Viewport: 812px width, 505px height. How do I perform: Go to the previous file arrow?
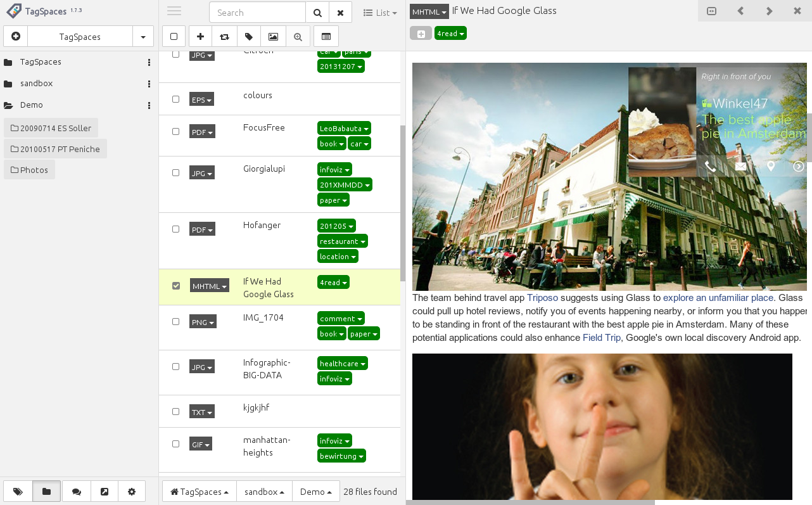tap(740, 11)
